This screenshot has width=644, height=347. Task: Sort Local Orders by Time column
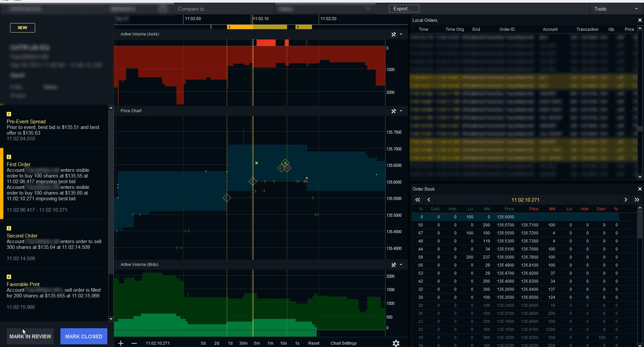423,29
